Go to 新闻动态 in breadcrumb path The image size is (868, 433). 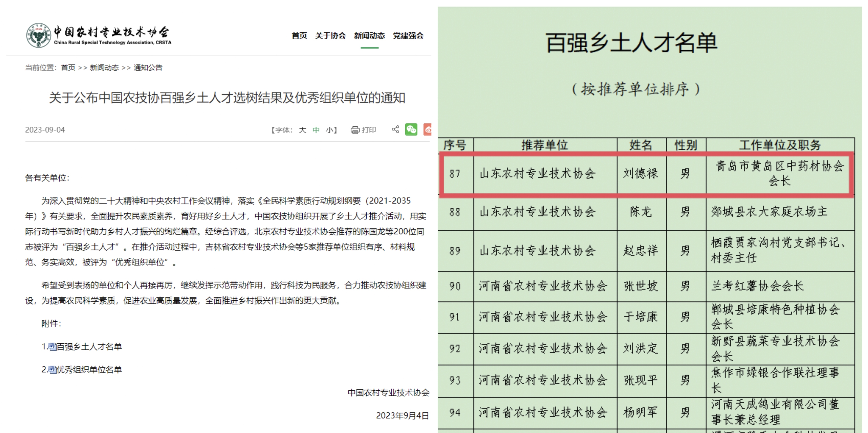click(104, 68)
